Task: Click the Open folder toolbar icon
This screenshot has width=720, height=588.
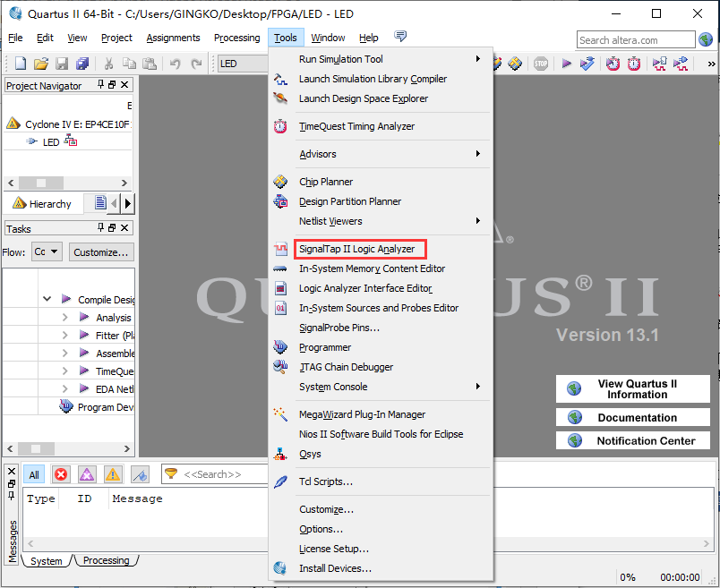Action: click(x=41, y=64)
